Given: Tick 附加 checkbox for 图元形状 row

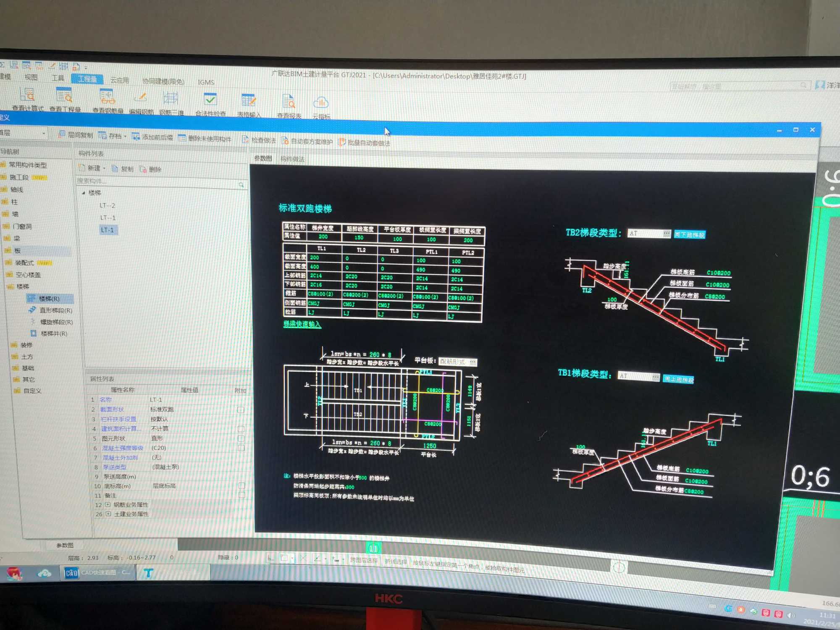Looking at the screenshot, I should [x=241, y=438].
